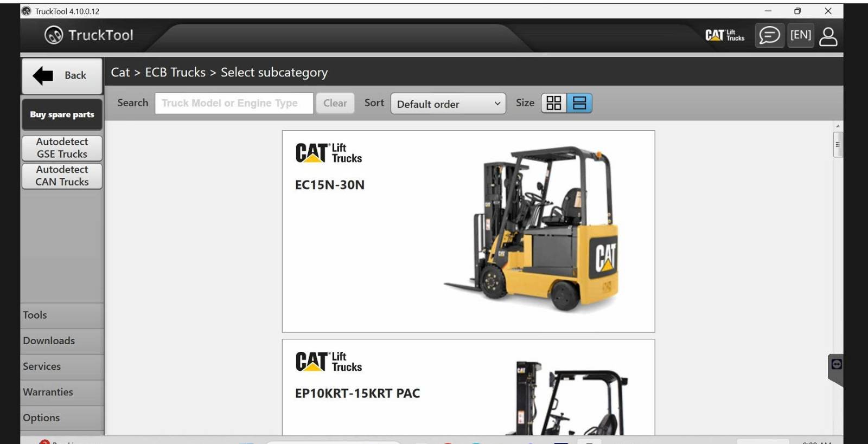Start Autodetect GSE Trucks
Screen dimensions: 868x444
click(x=62, y=148)
